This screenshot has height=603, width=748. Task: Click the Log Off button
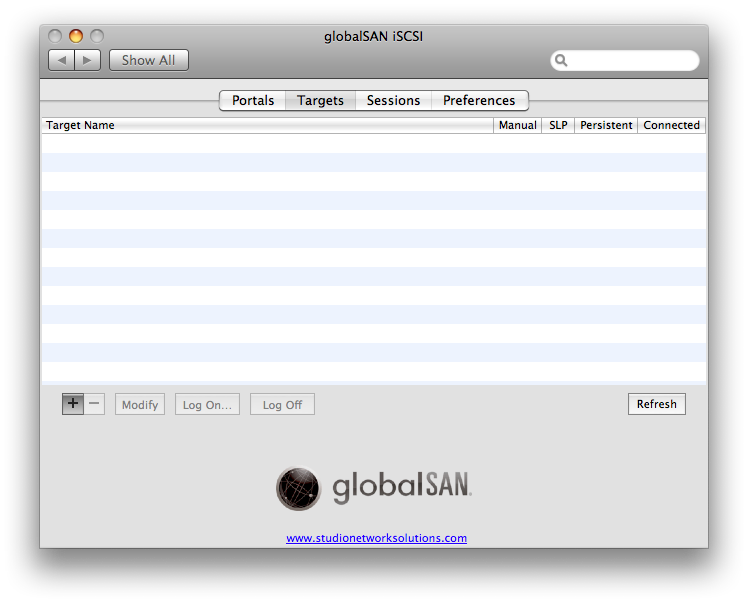coord(282,405)
